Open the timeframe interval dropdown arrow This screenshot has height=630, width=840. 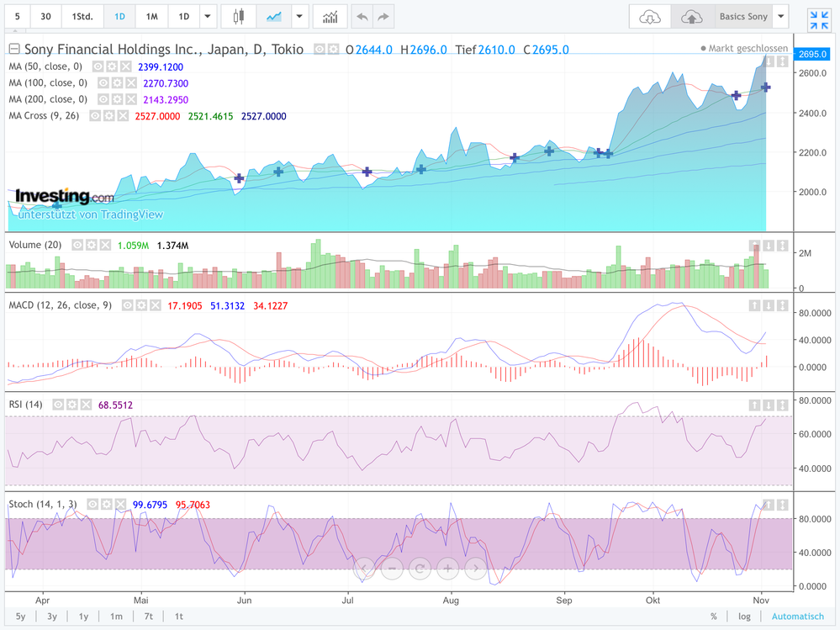point(209,17)
